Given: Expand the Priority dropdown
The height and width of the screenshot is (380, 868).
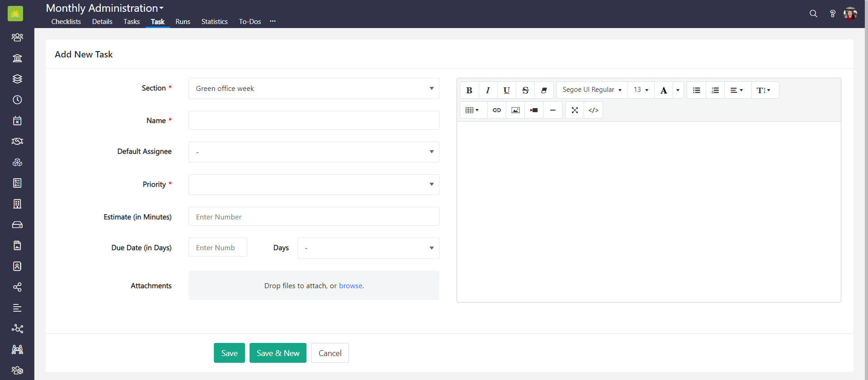Looking at the screenshot, I should [x=313, y=185].
